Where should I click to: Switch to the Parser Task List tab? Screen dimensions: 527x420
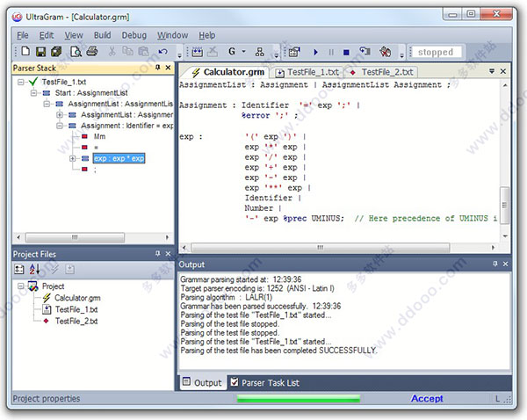point(265,383)
